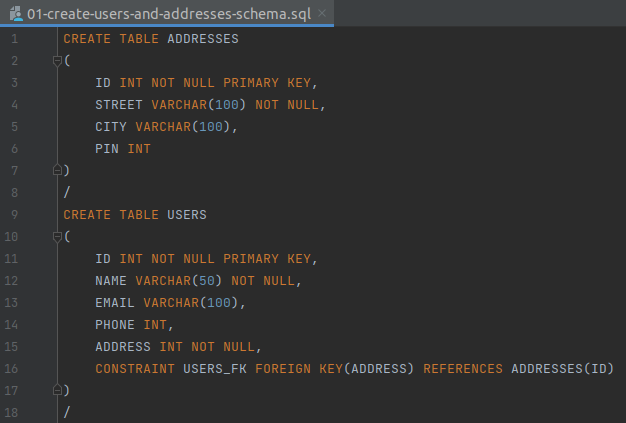The width and height of the screenshot is (626, 423).
Task: Click the SQL file icon in tab
Action: [x=16, y=14]
